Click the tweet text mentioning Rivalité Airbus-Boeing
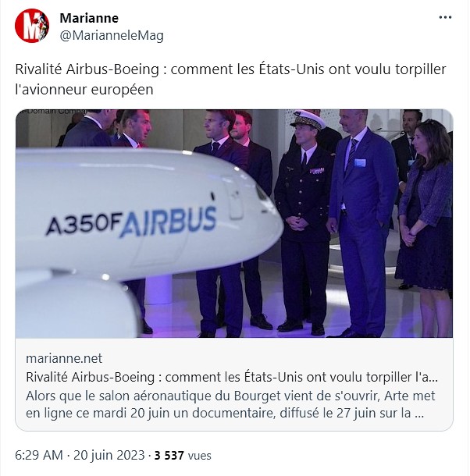This screenshot has width=470, height=476. pos(230,80)
